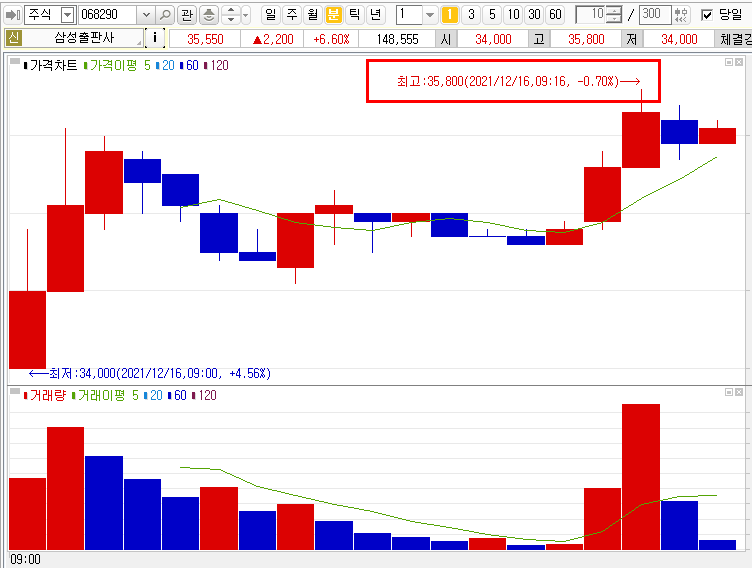Open the interval value dropdown arrow
752x568 pixels.
point(430,15)
